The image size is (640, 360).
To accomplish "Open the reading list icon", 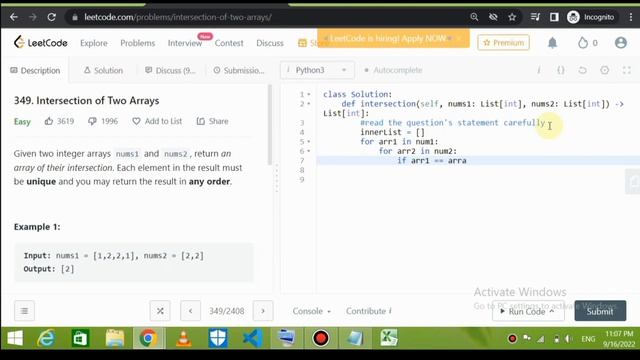I will pos(535,17).
